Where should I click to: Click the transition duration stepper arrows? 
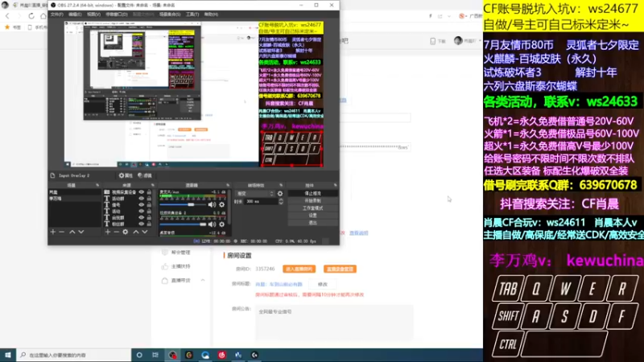pos(281,202)
